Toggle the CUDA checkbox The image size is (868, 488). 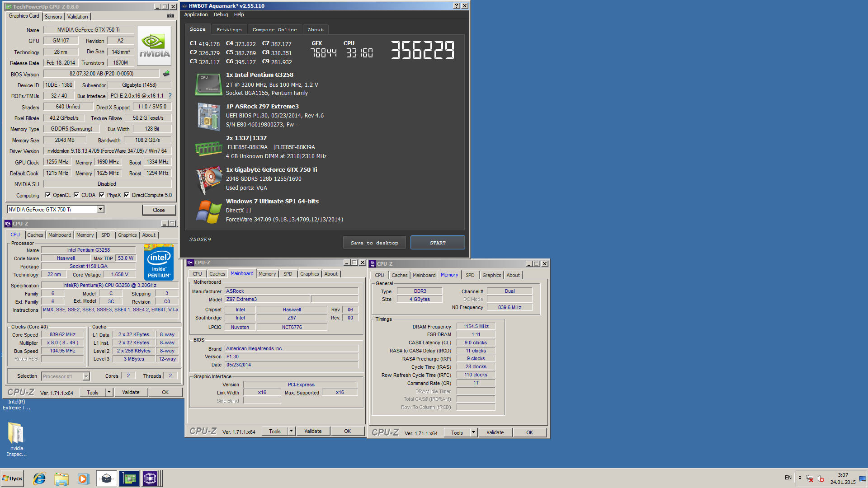click(x=76, y=195)
